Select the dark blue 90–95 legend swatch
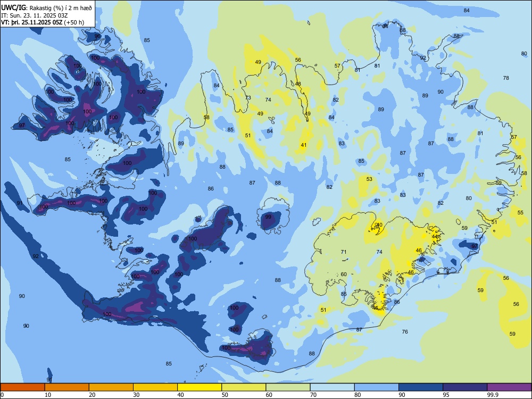Viewport: 532px width, 399px height. tap(421, 387)
